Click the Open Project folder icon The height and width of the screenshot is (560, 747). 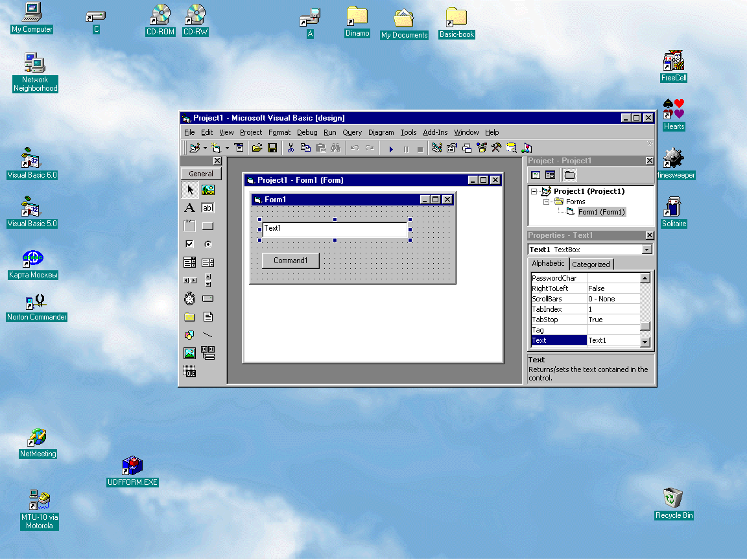257,148
